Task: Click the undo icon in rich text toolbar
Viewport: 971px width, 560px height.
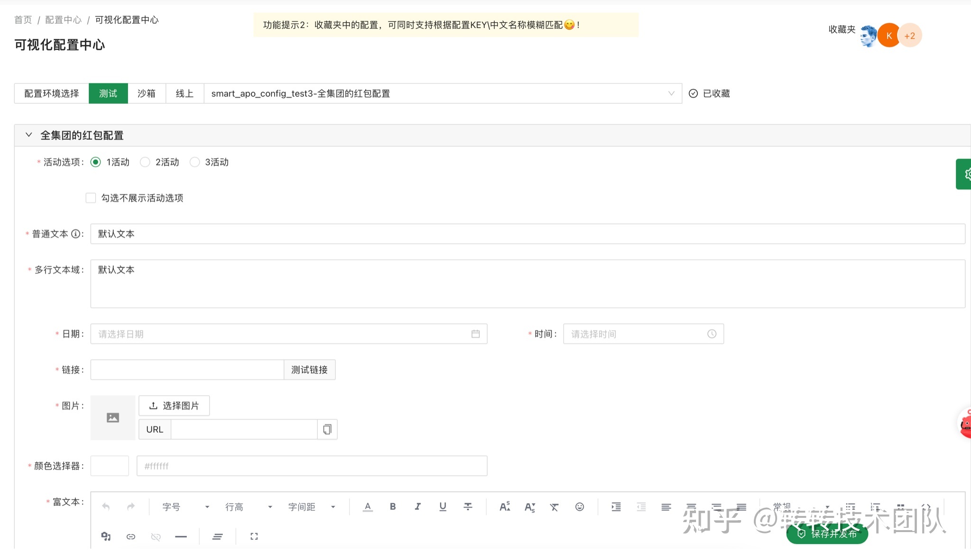Action: coord(106,507)
